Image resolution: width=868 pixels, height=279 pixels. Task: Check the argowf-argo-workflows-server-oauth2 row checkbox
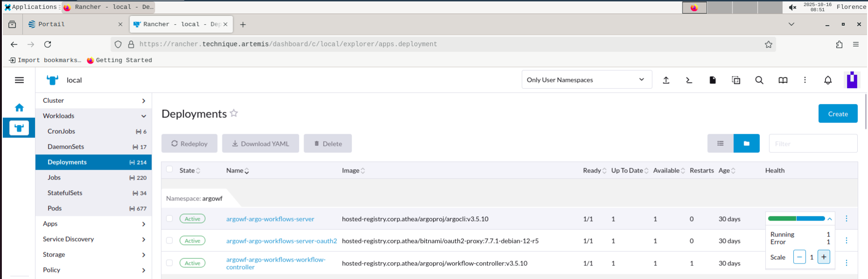[x=170, y=241]
